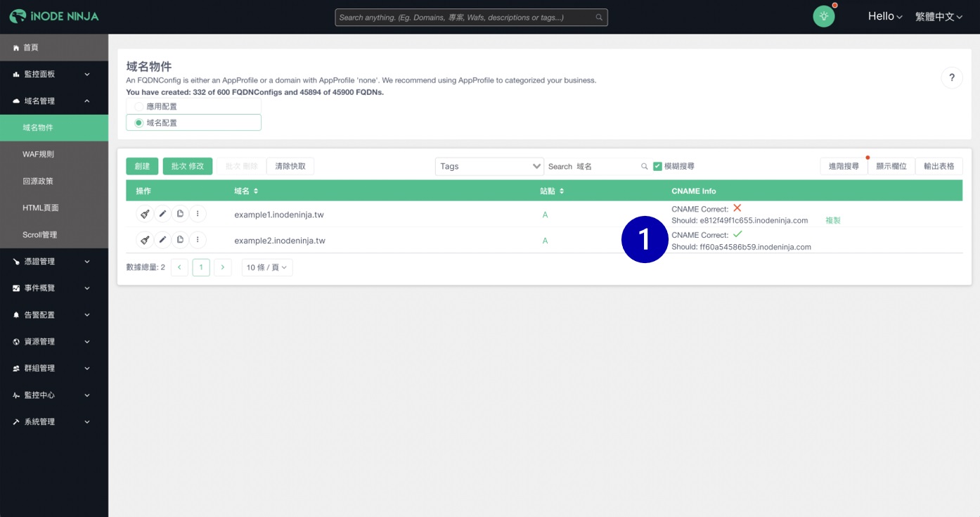The height and width of the screenshot is (517, 980).
Task: Open the three-dot more menu for example2.inodeninja.tw
Action: [198, 240]
